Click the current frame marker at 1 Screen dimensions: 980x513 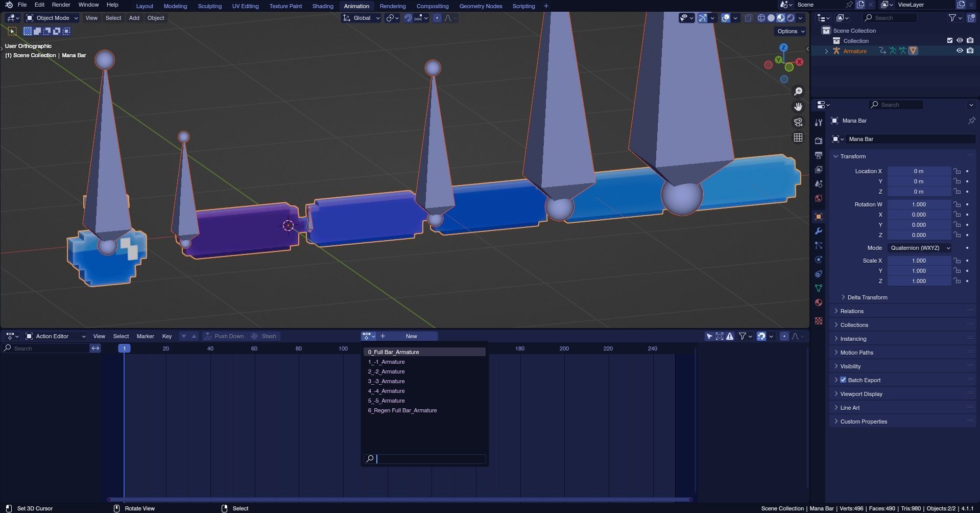124,348
